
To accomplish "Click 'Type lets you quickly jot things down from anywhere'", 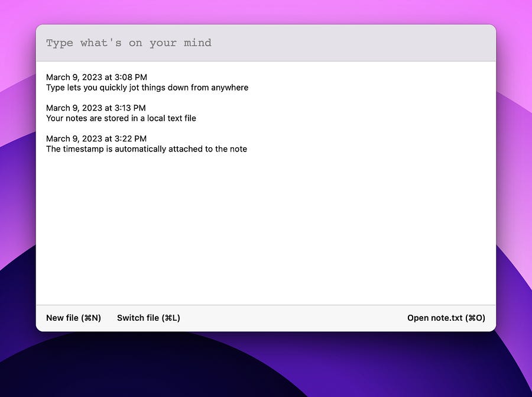I will pos(147,88).
